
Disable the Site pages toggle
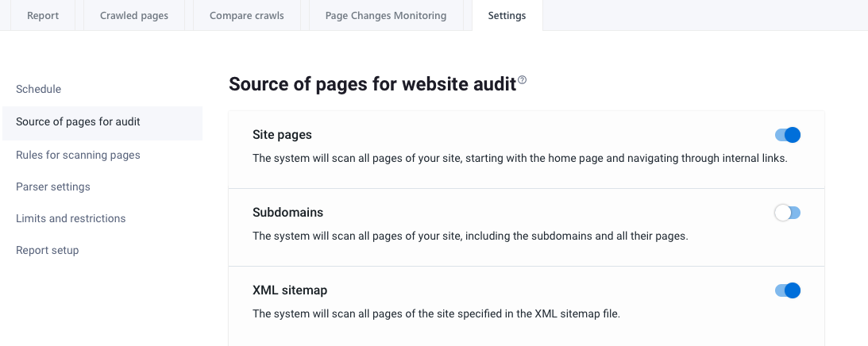[787, 135]
